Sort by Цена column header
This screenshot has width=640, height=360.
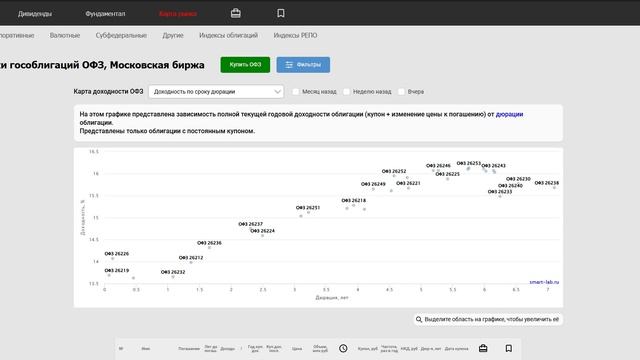(297, 349)
